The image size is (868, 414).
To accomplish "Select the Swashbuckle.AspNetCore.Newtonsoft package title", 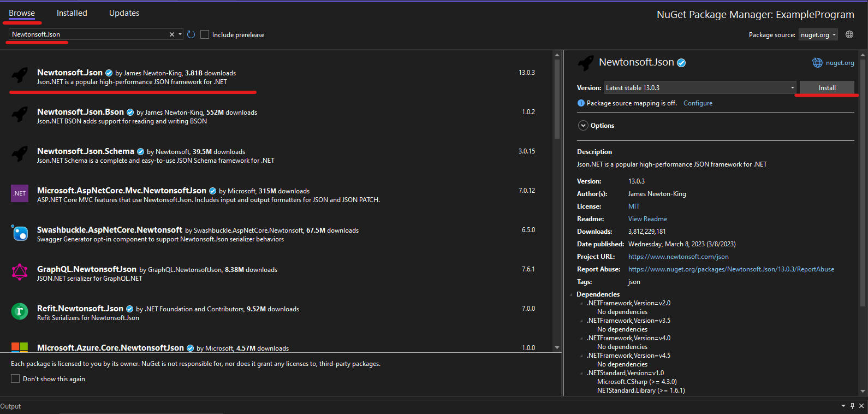I will (110, 230).
